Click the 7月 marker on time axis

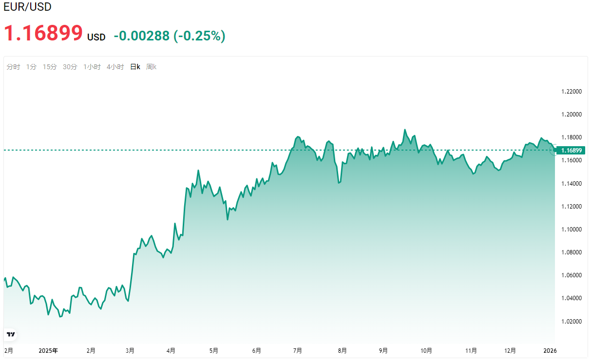point(298,350)
